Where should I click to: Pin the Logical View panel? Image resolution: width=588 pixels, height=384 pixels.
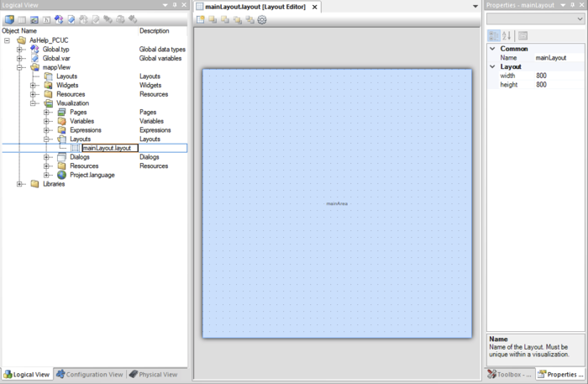coord(175,5)
